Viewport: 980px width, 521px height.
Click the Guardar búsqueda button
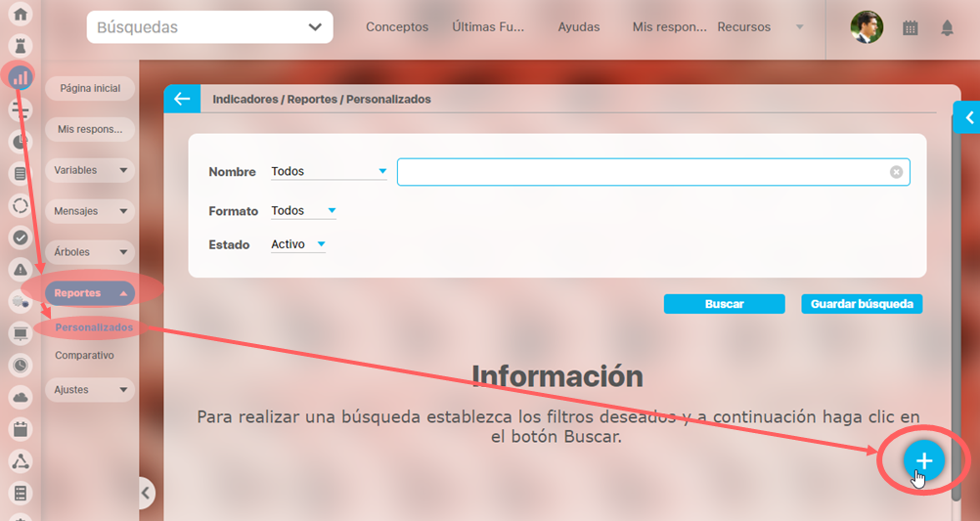(862, 304)
